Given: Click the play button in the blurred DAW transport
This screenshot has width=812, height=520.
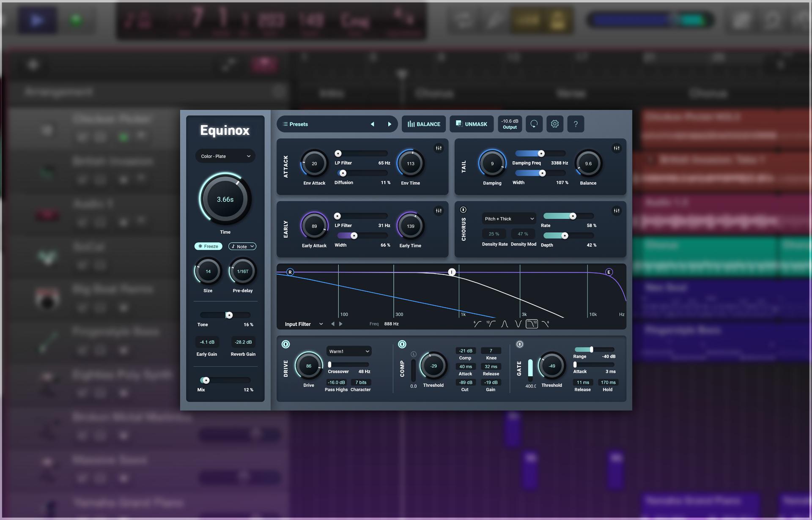Looking at the screenshot, I should tap(37, 20).
